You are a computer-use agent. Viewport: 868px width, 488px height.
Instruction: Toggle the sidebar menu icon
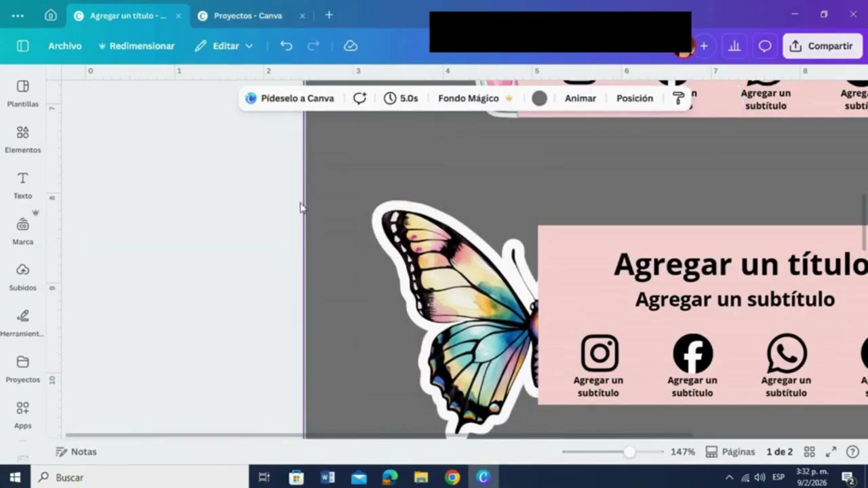[x=22, y=45]
